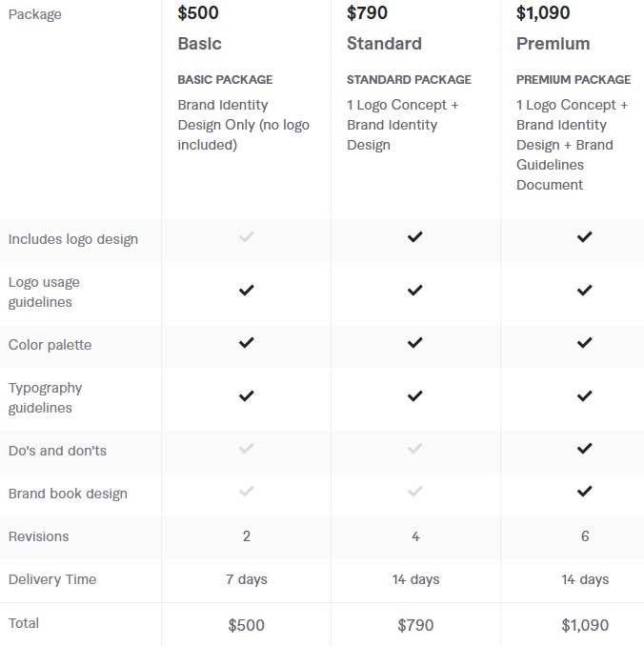Click Premium column's Brand book design checkmark

(x=584, y=492)
